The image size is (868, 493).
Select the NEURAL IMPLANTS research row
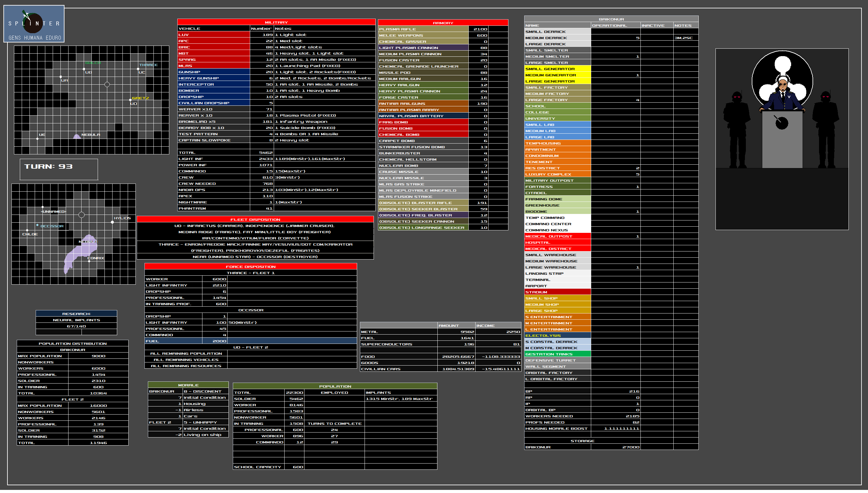(76, 320)
